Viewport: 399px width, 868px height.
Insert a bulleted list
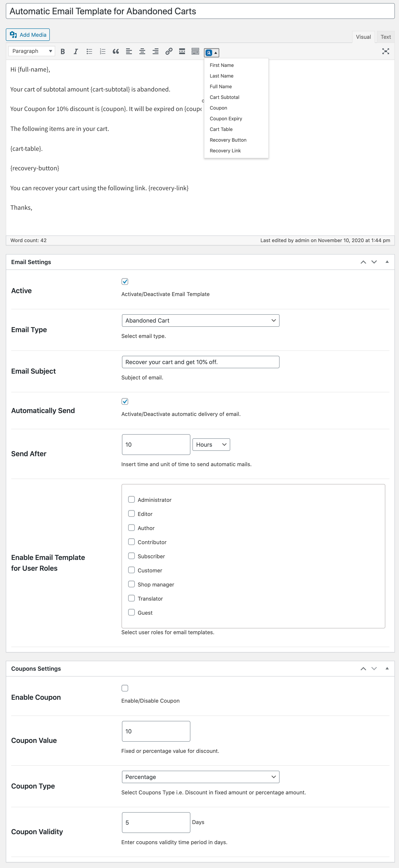(89, 52)
